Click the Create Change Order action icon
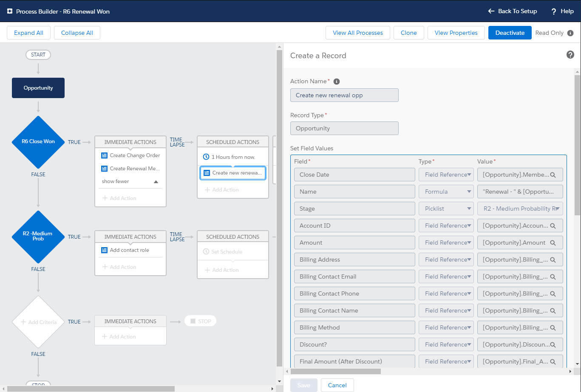The width and height of the screenshot is (581, 392). [104, 155]
